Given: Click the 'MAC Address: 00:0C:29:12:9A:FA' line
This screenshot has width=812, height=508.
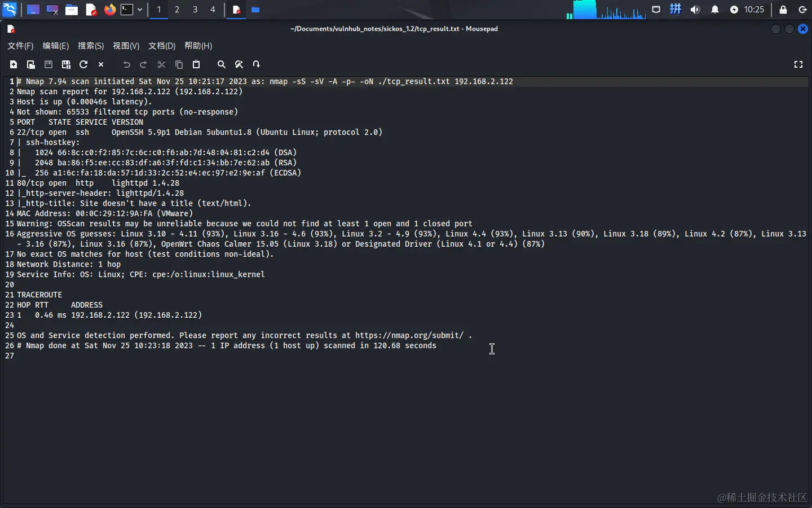Looking at the screenshot, I should pos(105,213).
